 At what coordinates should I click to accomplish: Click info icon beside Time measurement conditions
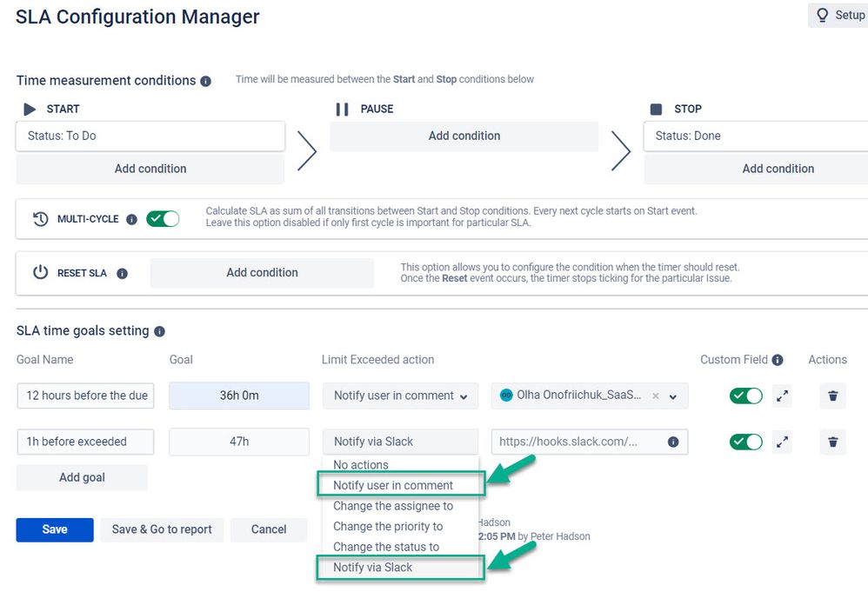point(205,82)
